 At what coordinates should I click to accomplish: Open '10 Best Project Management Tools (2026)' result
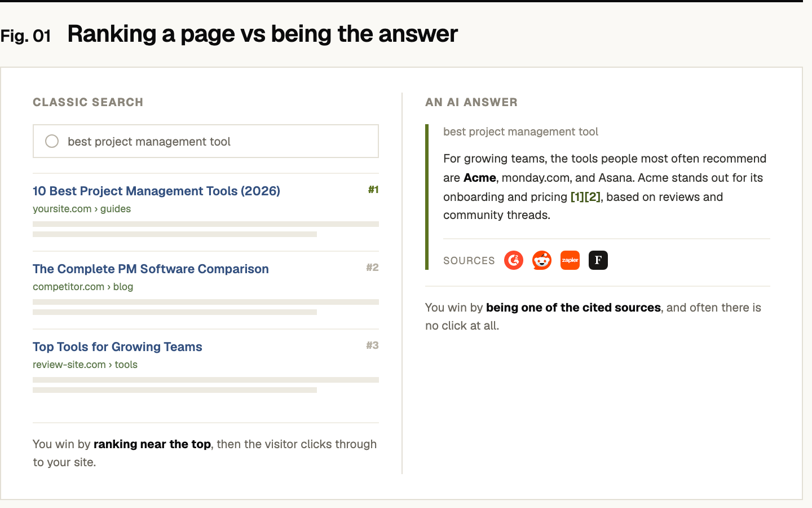coord(156,191)
